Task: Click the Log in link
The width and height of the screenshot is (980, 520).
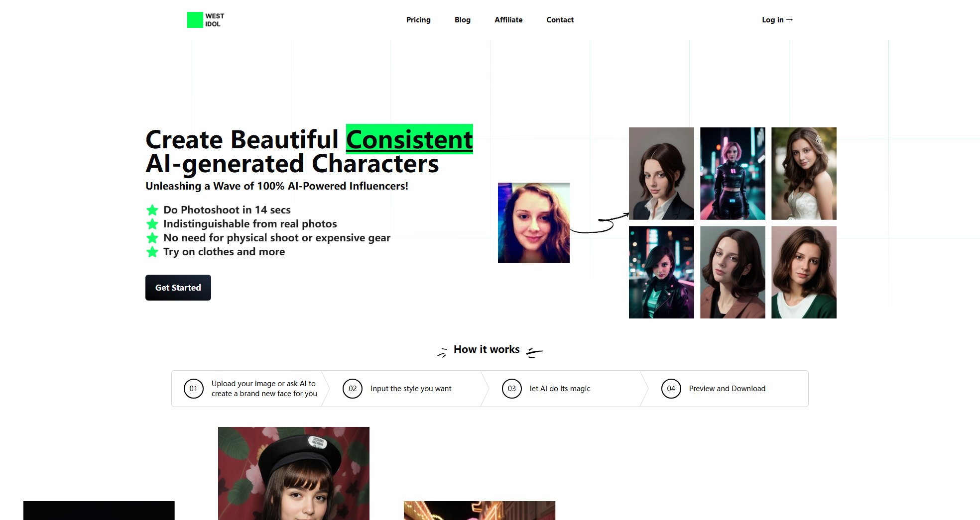Action: coord(777,20)
